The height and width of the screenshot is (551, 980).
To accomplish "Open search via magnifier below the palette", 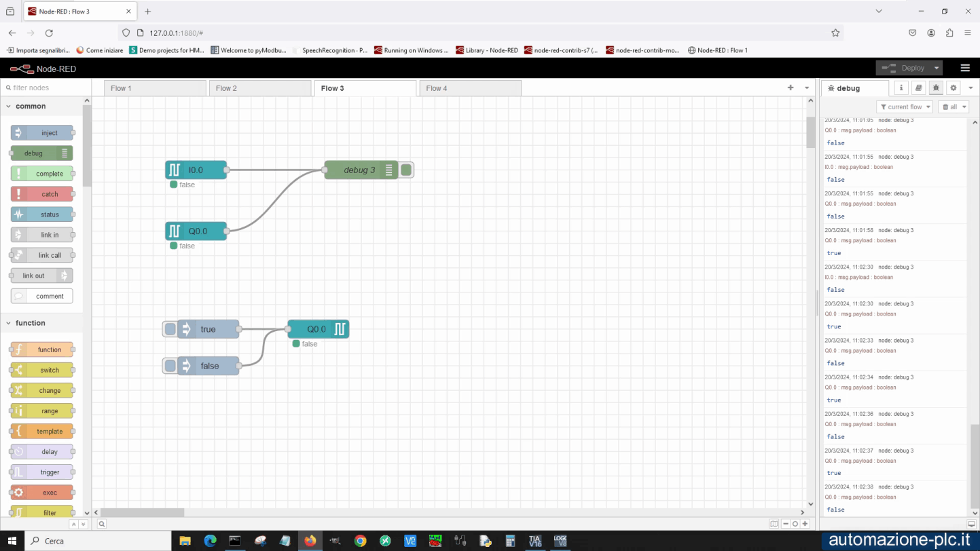I will (101, 524).
